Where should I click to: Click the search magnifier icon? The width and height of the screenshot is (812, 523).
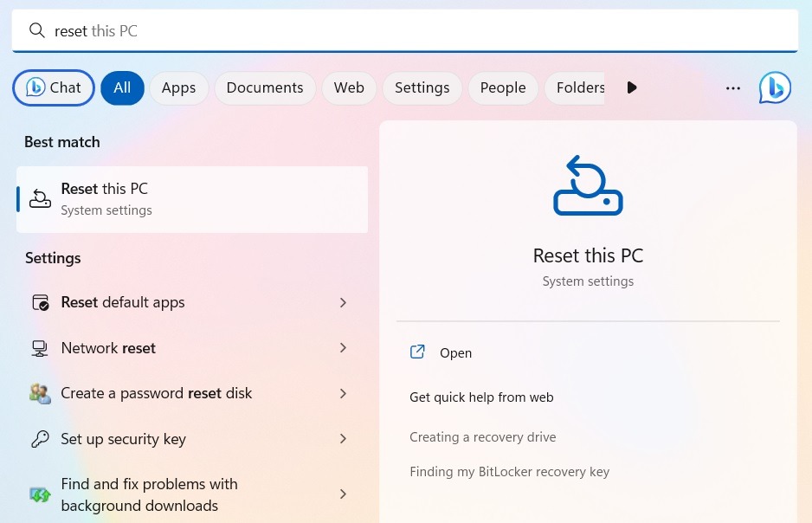[37, 30]
